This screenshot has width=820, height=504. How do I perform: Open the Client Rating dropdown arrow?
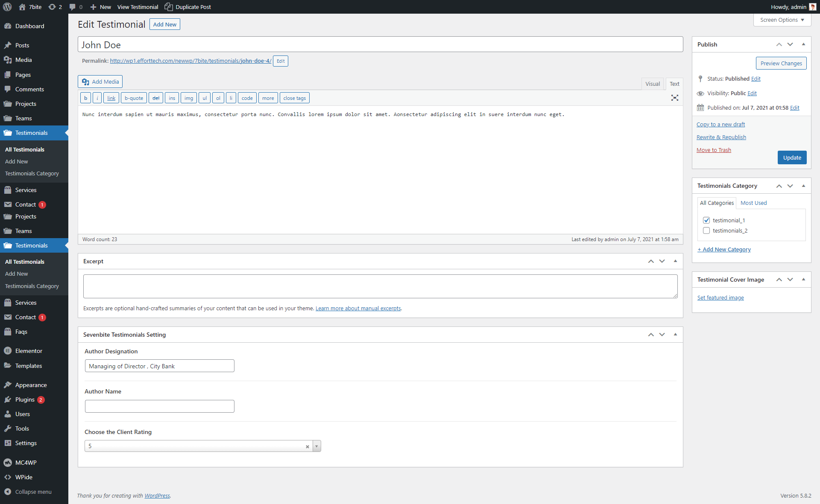(x=316, y=446)
